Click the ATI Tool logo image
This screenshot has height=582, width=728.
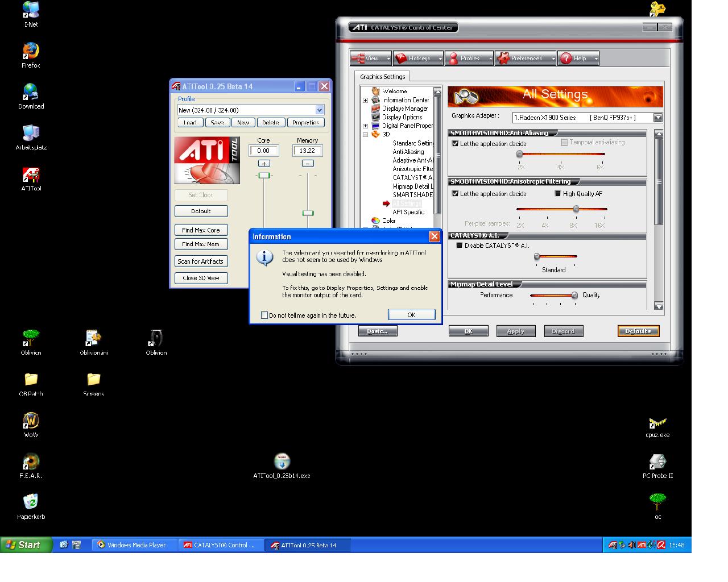207,160
